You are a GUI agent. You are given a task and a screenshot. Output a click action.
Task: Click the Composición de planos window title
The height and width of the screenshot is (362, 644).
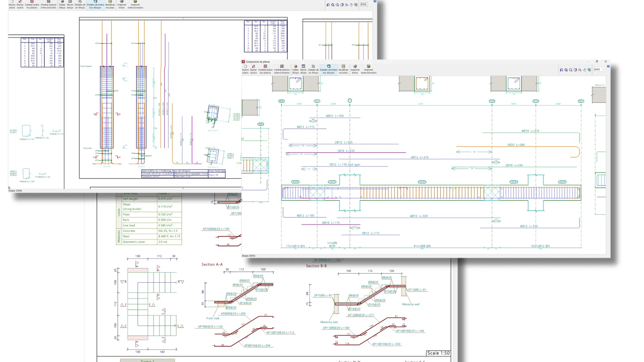tap(258, 62)
